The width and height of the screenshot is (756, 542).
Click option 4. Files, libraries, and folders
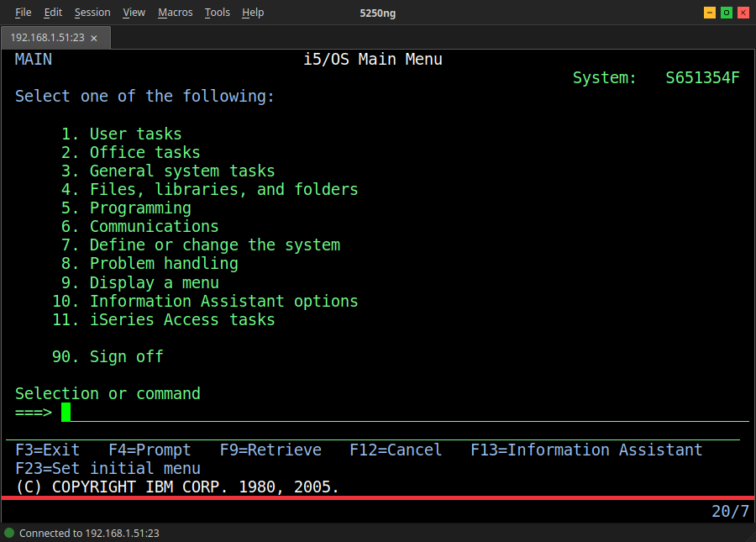210,190
